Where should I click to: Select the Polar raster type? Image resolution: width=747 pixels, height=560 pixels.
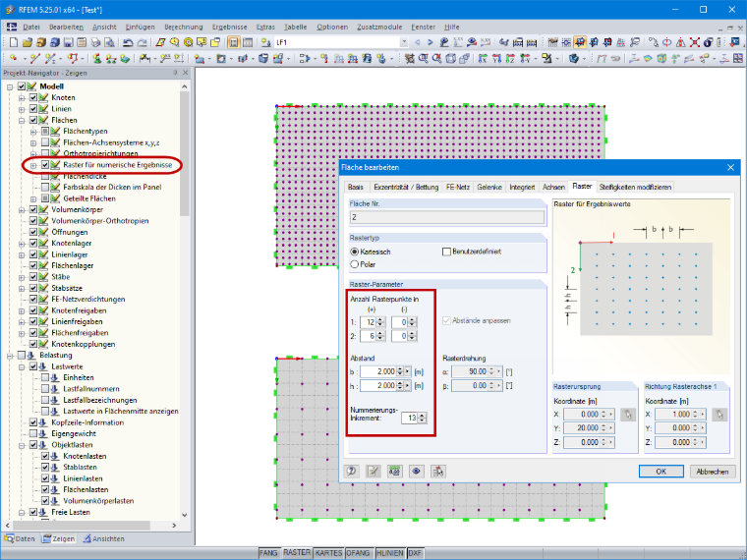pos(354,264)
